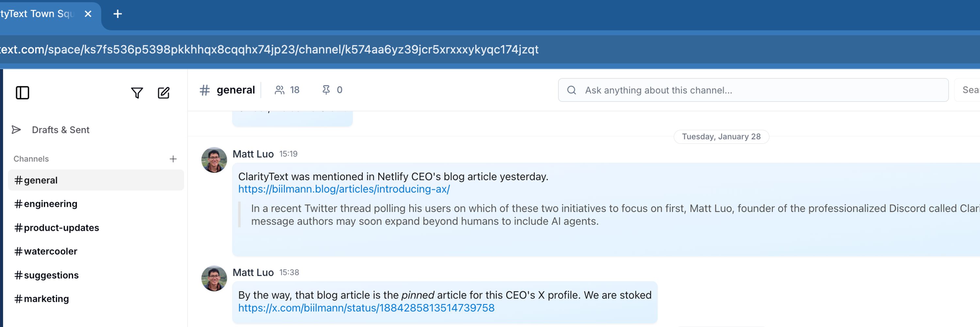Click Ask anything about this channel field
980x327 pixels.
pyautogui.click(x=753, y=90)
